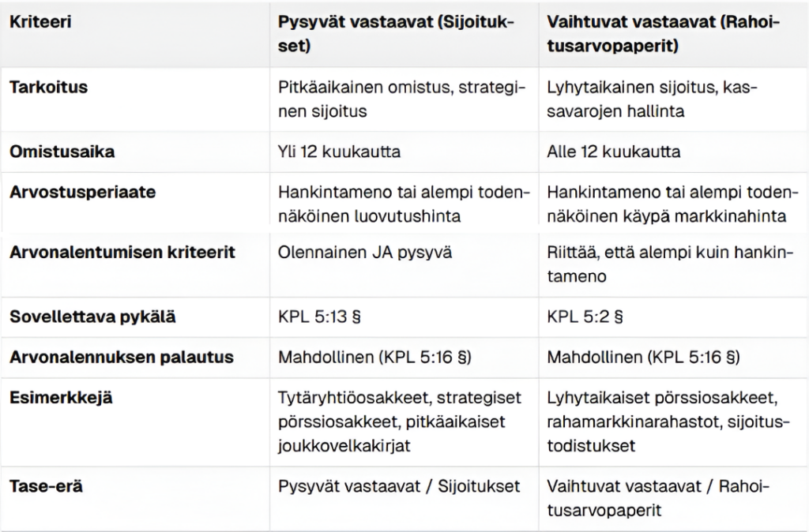Select the "Yli 12 kuukautta" cell
809x532 pixels.
tap(339, 152)
